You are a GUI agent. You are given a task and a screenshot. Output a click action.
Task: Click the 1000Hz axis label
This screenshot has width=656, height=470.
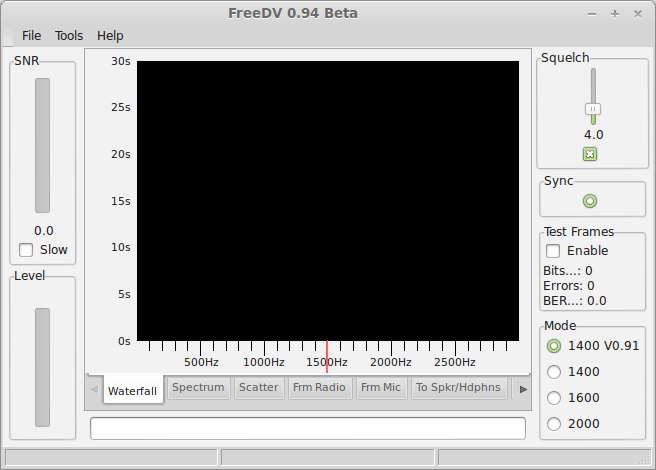264,362
